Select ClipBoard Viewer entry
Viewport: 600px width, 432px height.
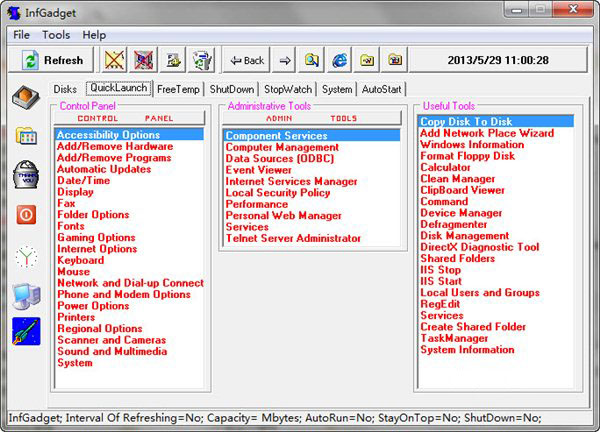click(462, 190)
